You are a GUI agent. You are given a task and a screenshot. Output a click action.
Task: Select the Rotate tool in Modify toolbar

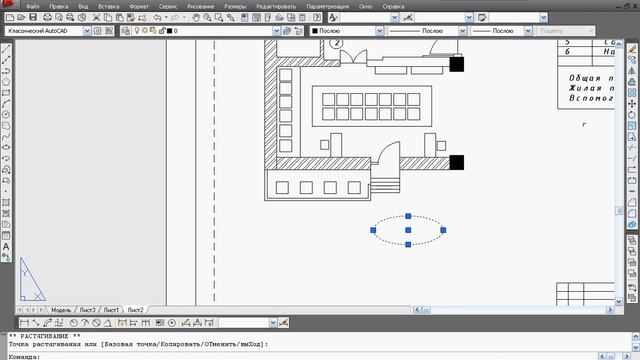point(632,115)
